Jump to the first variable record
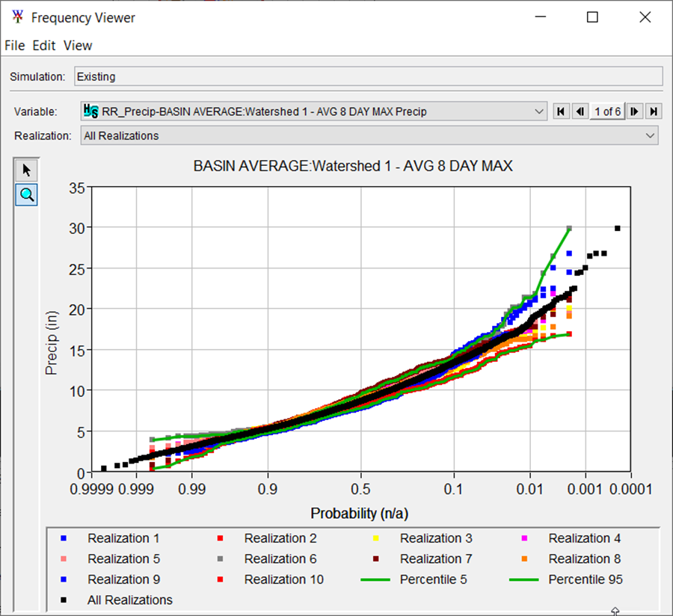 tap(561, 111)
